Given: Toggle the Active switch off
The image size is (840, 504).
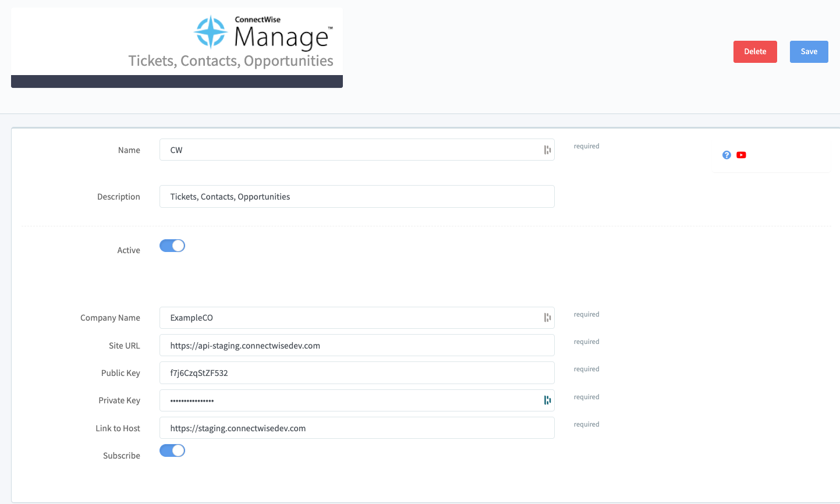Looking at the screenshot, I should pyautogui.click(x=172, y=246).
